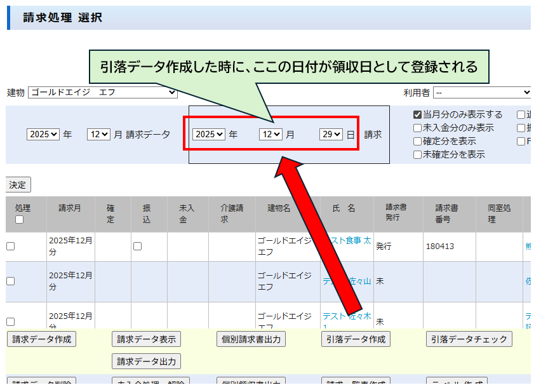Open the 請求データ year dropdown
The height and width of the screenshot is (392, 541).
coord(43,135)
